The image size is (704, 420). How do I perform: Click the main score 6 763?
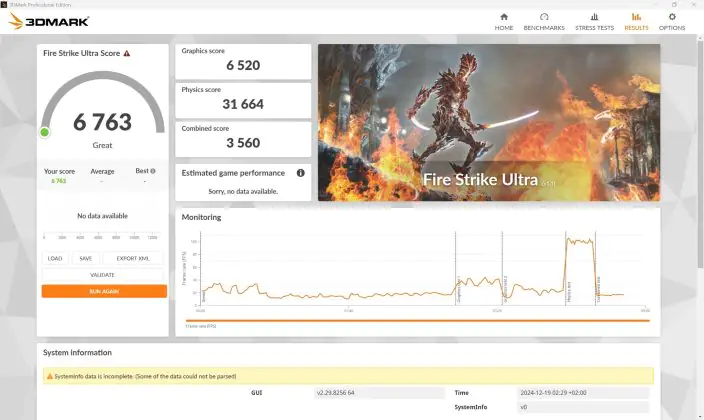pos(102,122)
